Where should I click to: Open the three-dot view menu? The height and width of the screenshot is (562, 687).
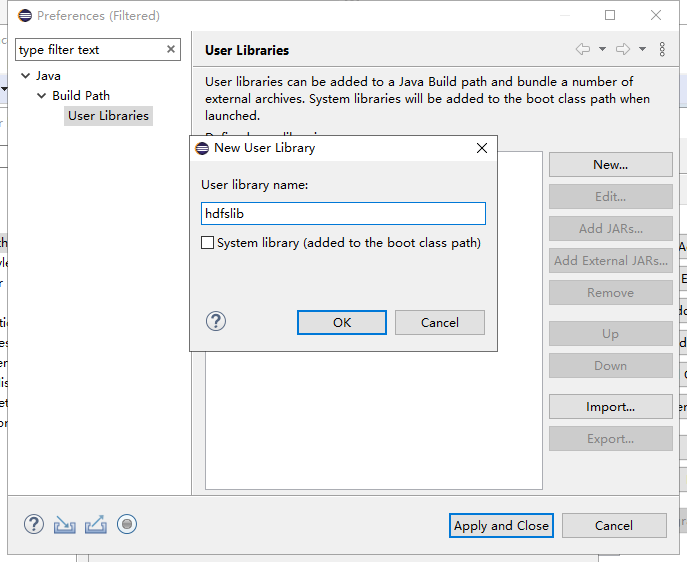(662, 49)
